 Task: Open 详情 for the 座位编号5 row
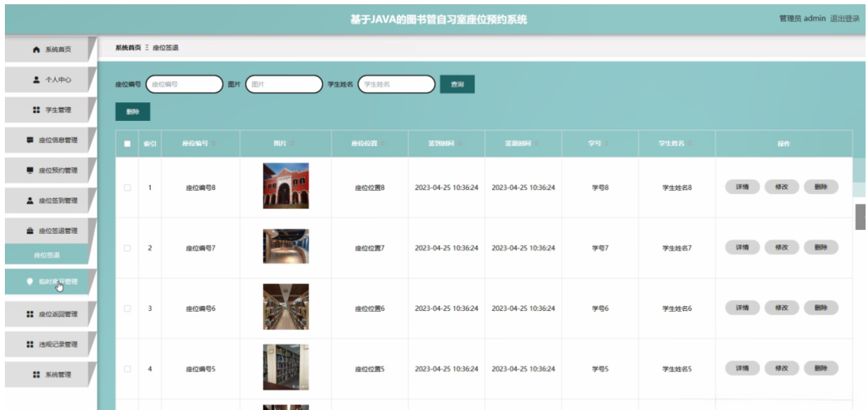pyautogui.click(x=742, y=369)
